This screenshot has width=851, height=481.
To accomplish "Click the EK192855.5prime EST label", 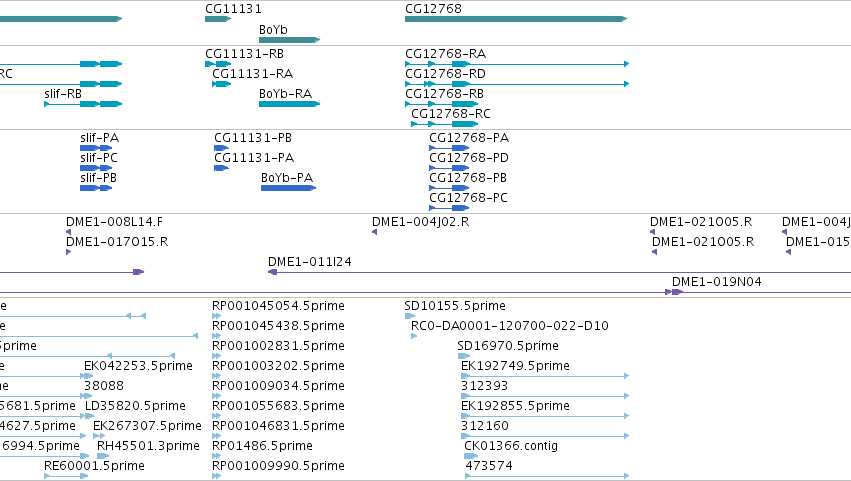I will [515, 407].
